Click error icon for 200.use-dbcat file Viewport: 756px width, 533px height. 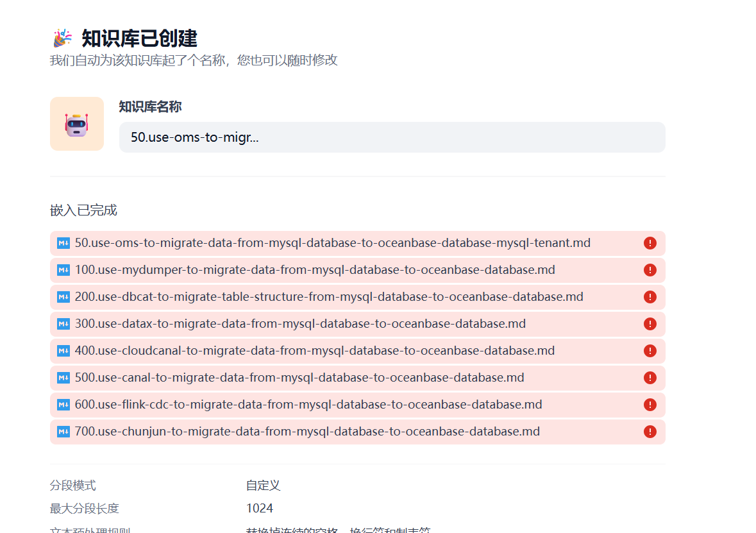pyautogui.click(x=650, y=297)
